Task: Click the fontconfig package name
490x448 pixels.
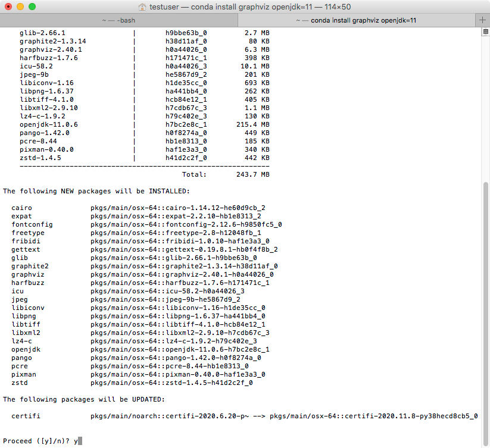Action: (x=32, y=224)
